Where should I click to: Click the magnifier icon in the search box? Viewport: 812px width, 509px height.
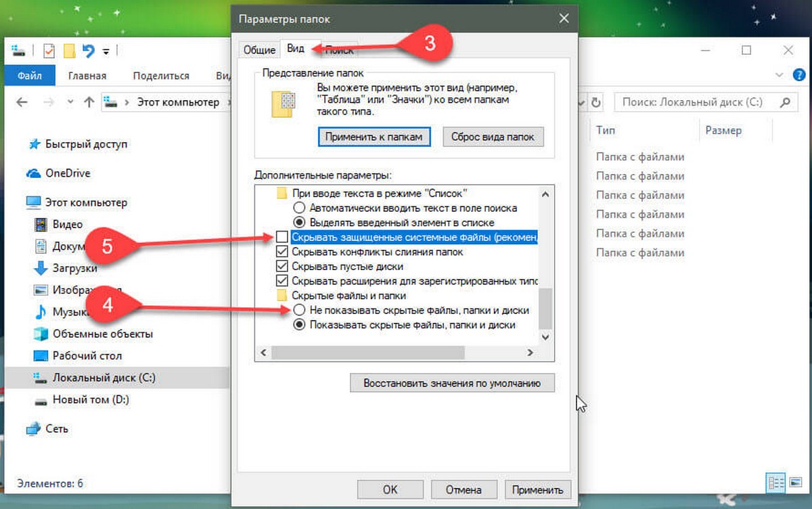785,102
